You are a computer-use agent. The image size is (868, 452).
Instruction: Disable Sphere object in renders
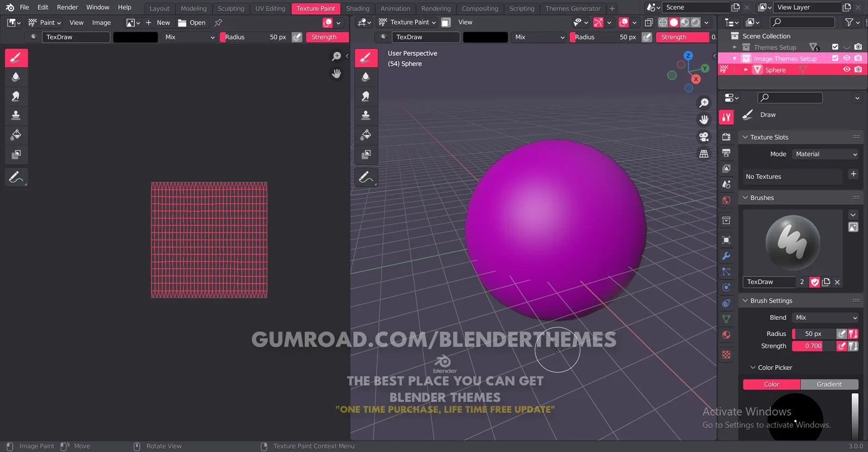coord(858,70)
